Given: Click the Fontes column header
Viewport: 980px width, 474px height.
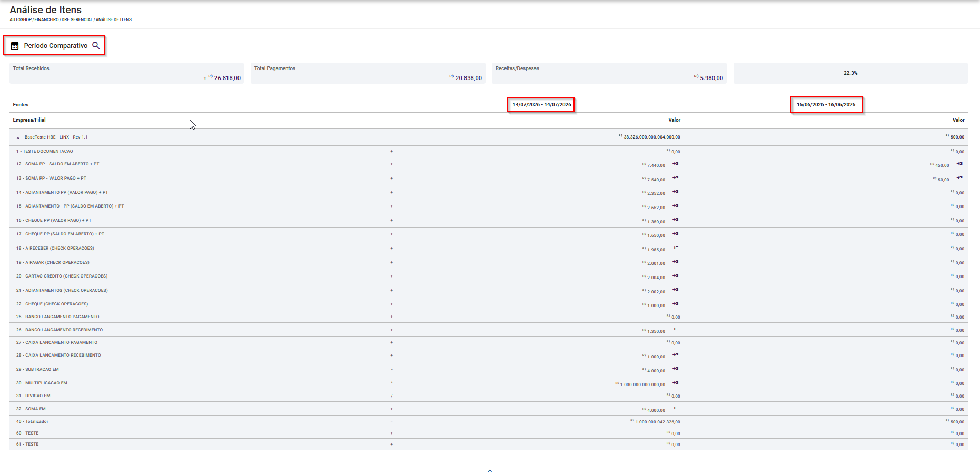Looking at the screenshot, I should tap(21, 105).
